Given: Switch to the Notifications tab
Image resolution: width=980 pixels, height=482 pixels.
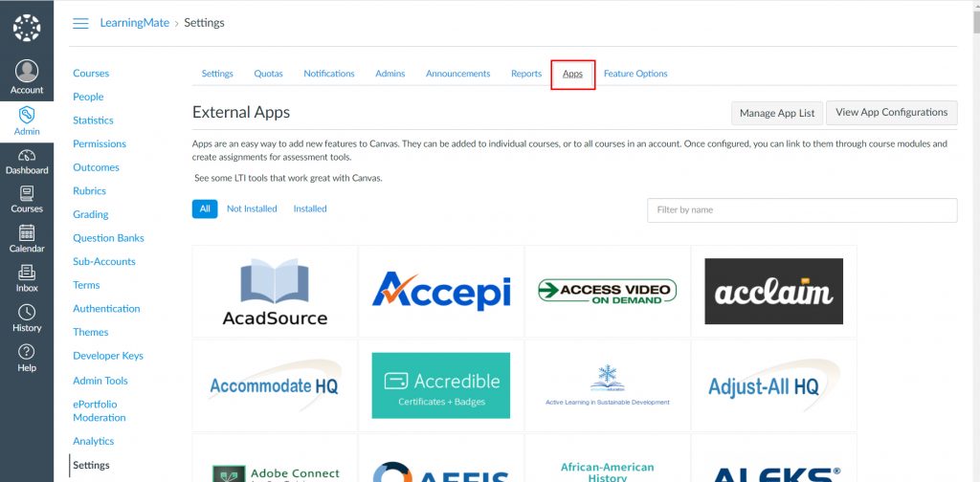Looking at the screenshot, I should click(x=329, y=74).
